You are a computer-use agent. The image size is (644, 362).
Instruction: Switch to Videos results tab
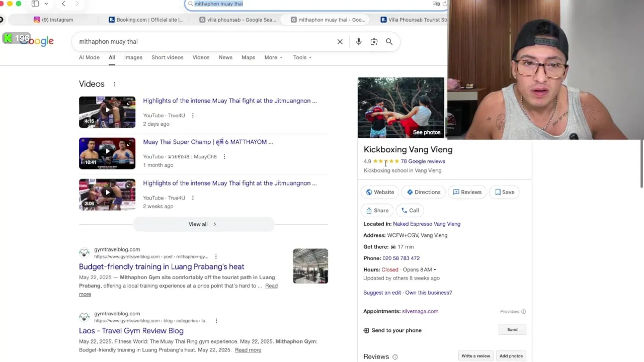click(x=201, y=57)
